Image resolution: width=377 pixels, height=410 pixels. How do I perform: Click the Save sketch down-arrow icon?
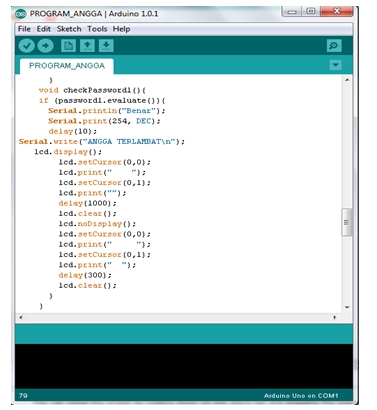(x=106, y=46)
